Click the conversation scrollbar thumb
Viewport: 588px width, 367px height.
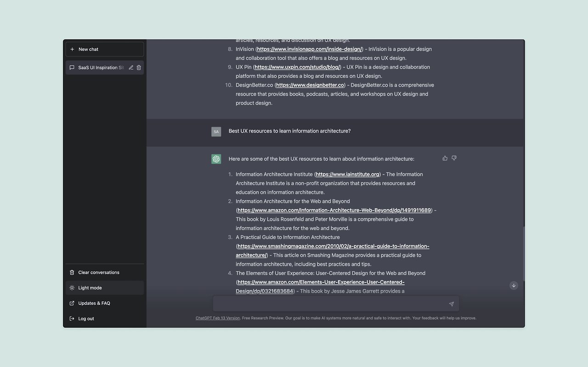coord(523,254)
